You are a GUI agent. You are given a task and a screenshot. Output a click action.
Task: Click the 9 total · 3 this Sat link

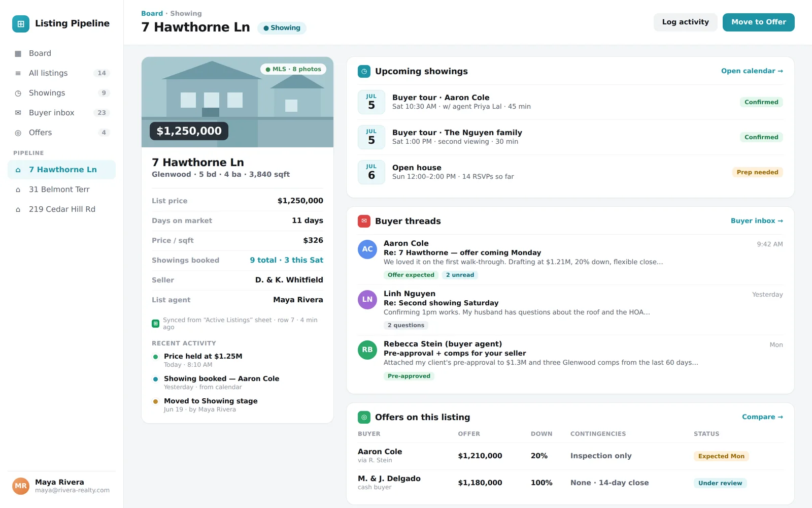[x=286, y=260]
